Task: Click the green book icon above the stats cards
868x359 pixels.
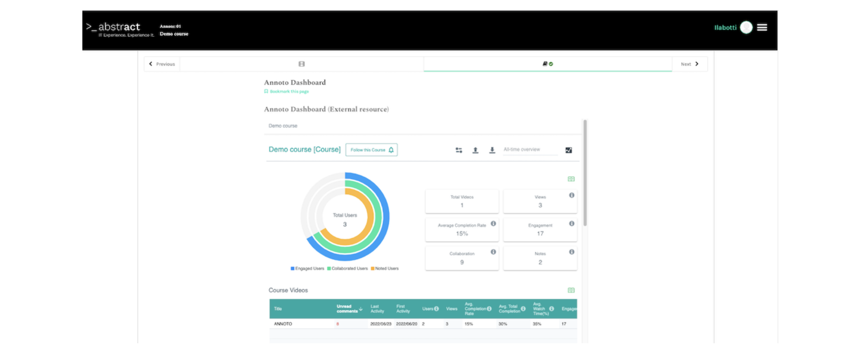Action: click(x=571, y=179)
